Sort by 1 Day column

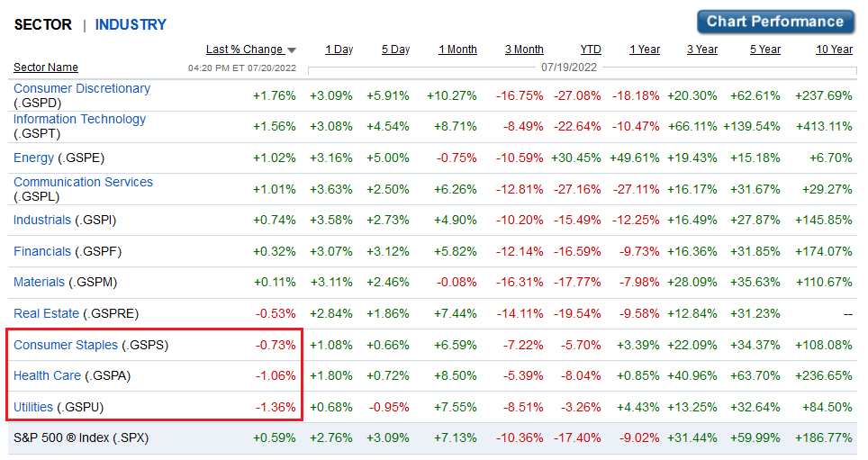click(339, 50)
